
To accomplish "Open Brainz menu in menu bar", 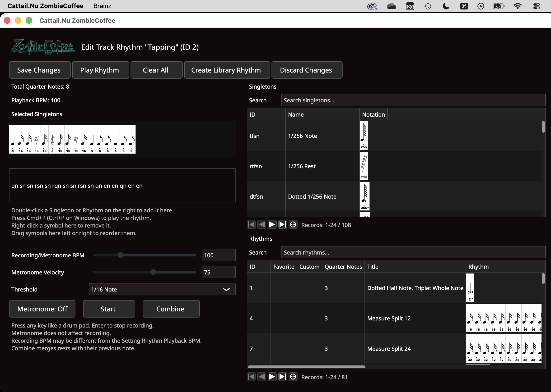I will pyautogui.click(x=102, y=6).
